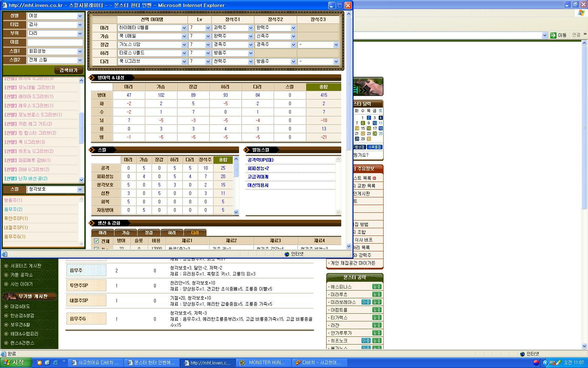Click 에스피나스 원종 green badge
The width and height of the screenshot is (588, 368).
[377, 287]
